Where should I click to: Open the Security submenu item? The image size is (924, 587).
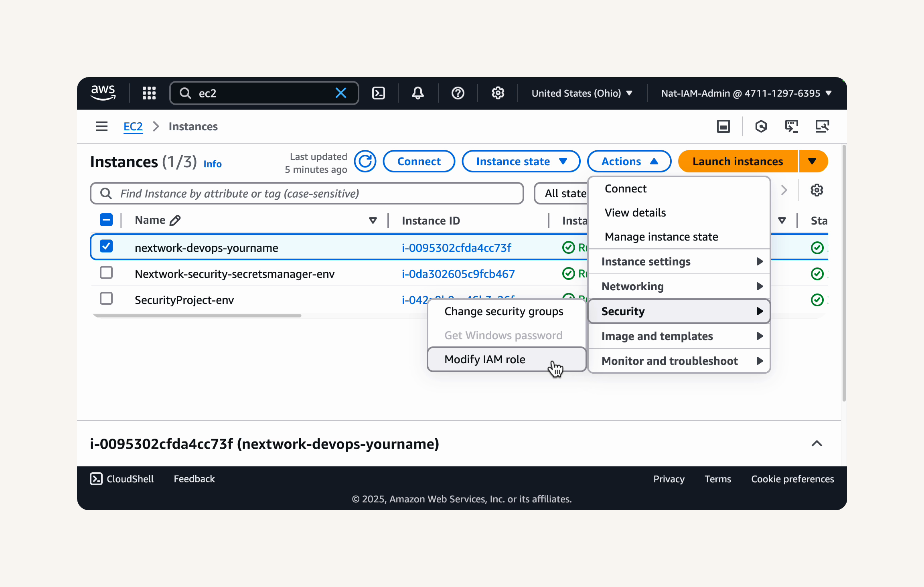pos(679,311)
